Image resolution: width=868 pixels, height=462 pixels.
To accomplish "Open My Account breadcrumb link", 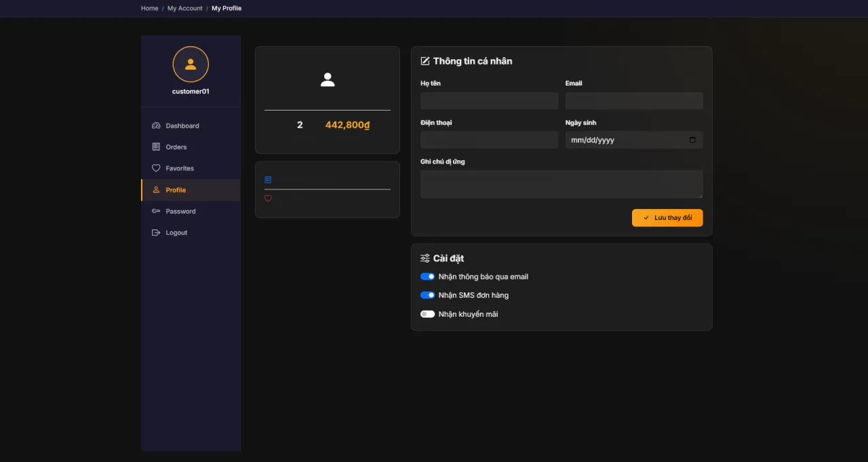I will (x=185, y=8).
